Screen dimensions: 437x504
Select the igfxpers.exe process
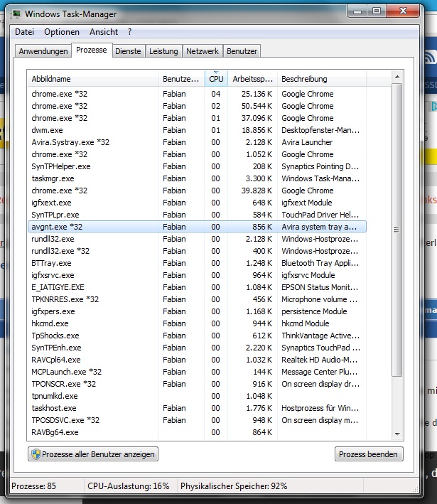point(197,311)
